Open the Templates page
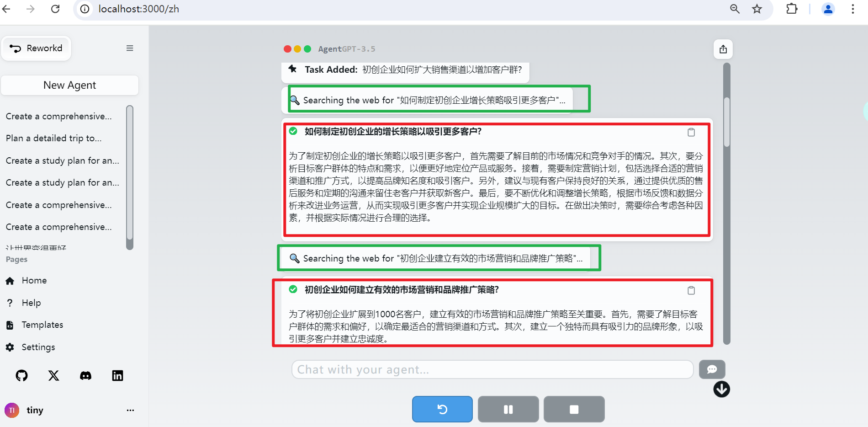Image resolution: width=868 pixels, height=427 pixels. point(42,325)
